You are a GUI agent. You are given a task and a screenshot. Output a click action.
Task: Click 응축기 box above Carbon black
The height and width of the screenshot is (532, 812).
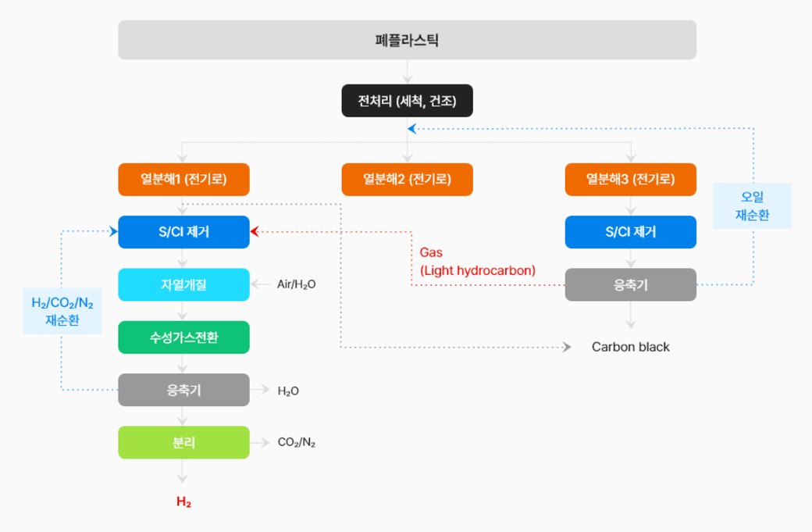pyautogui.click(x=630, y=285)
